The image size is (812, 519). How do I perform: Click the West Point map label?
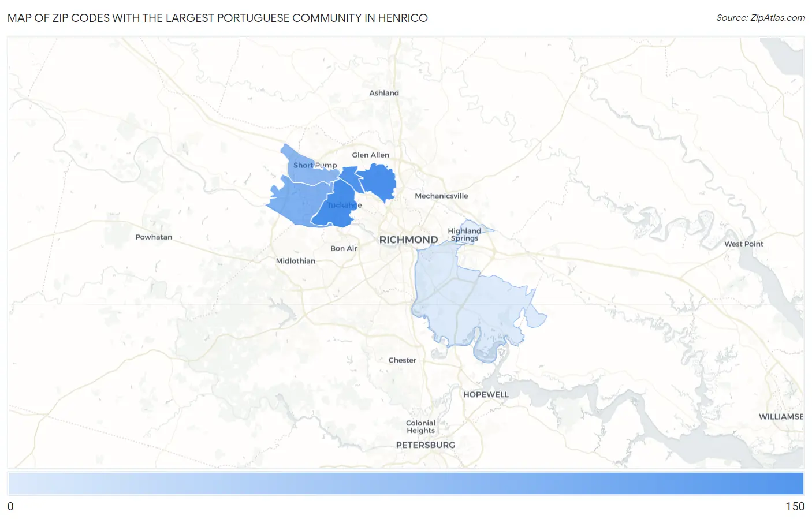[744, 244]
